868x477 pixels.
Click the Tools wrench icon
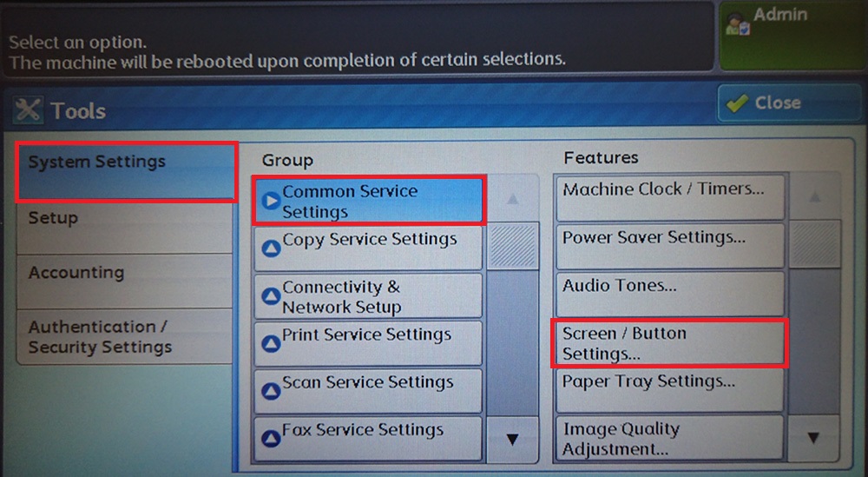[x=29, y=110]
